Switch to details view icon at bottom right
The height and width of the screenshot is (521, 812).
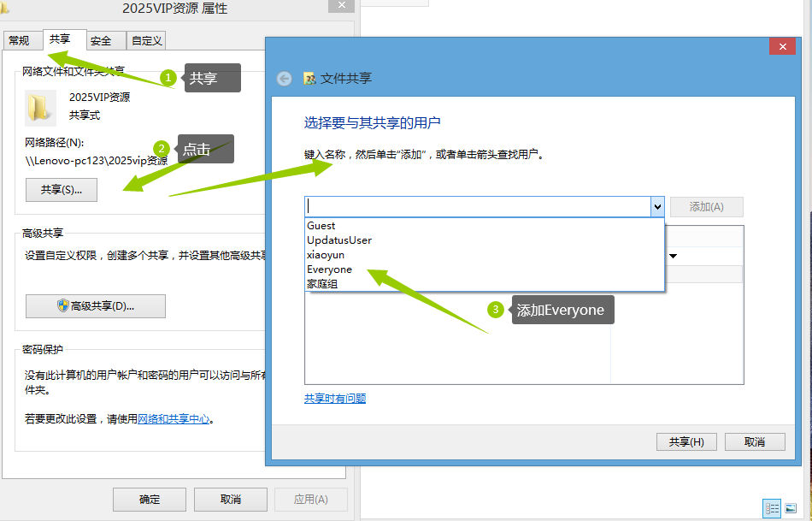coord(772,508)
